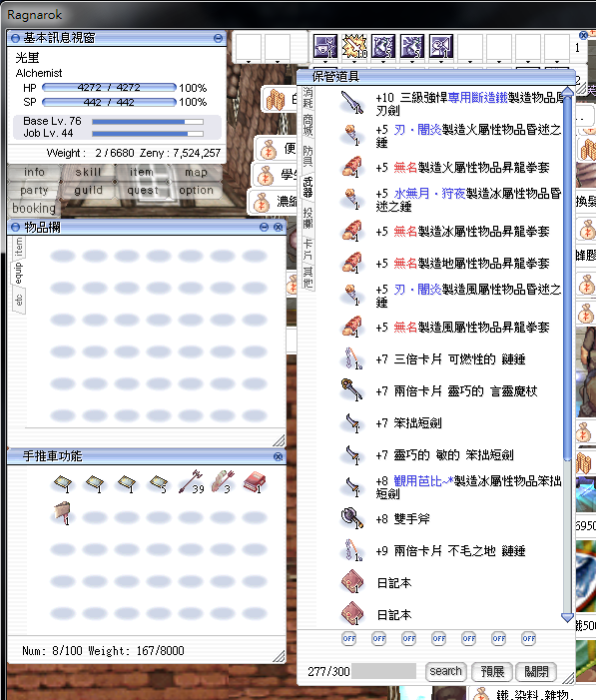Open the stacked-boxes shop sign labeled 白
596x700 pixels.
281,100
